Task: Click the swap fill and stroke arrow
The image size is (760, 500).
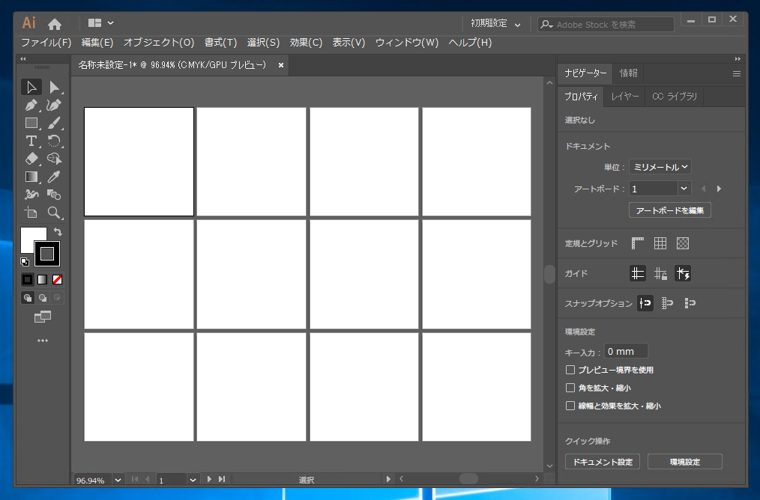Action: pyautogui.click(x=58, y=232)
